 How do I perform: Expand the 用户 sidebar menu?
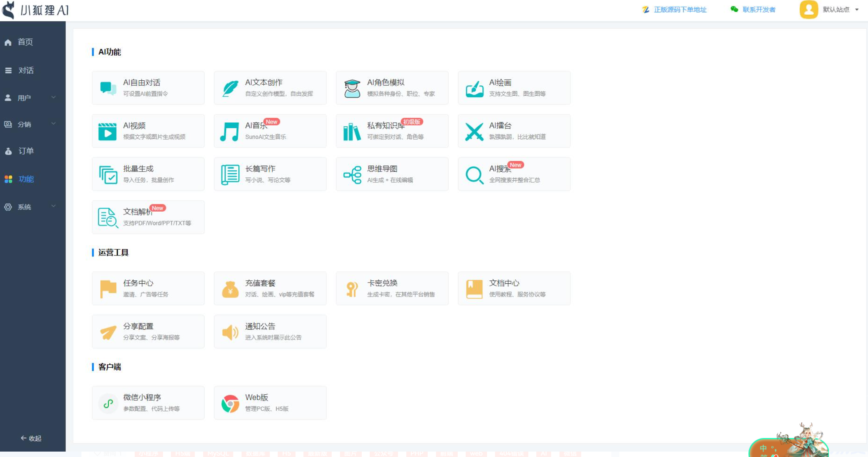pos(31,98)
